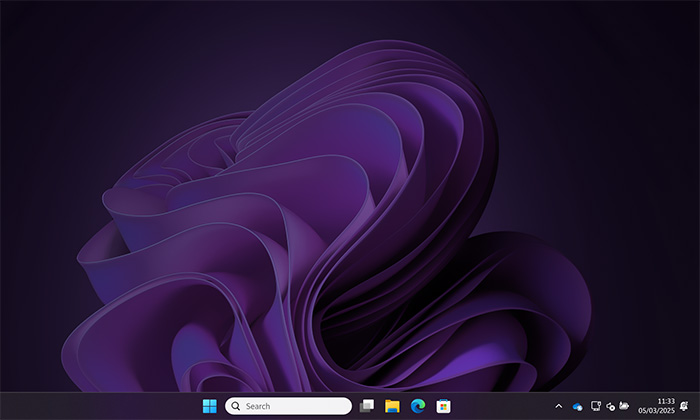The width and height of the screenshot is (700, 420).
Task: Open Microsoft Store from the taskbar
Action: point(443,406)
